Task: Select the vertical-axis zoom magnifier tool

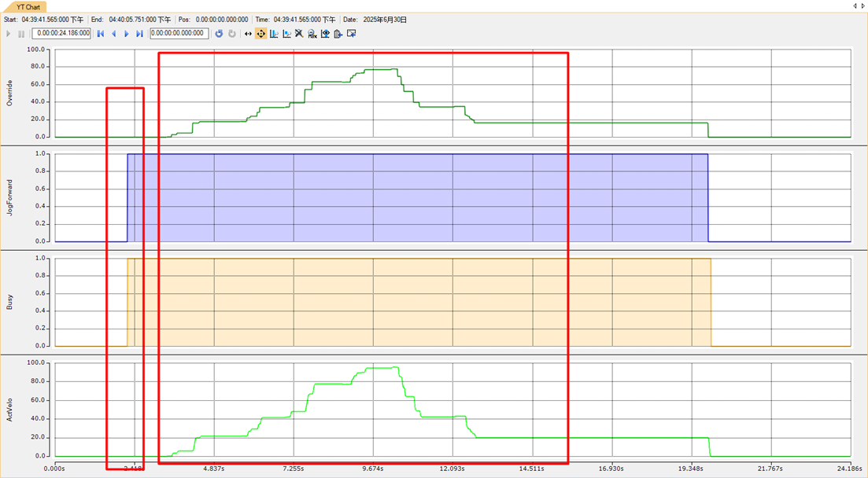Action: click(274, 34)
